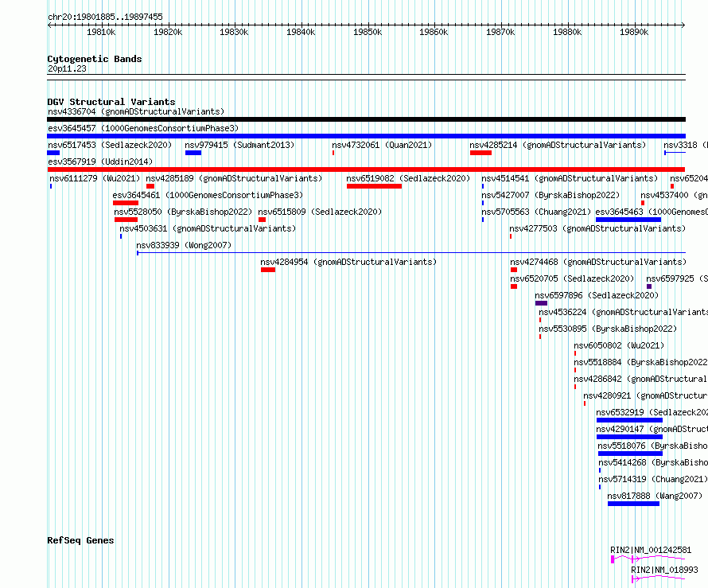Select the nsv5518076 variant label
Viewport: 708px width, 588px height.
tap(653, 446)
